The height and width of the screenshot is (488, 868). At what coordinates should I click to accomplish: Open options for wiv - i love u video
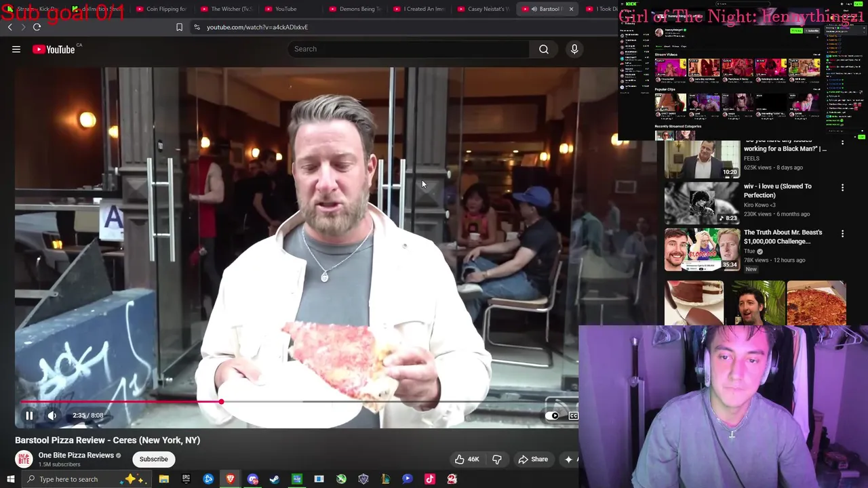(x=842, y=188)
